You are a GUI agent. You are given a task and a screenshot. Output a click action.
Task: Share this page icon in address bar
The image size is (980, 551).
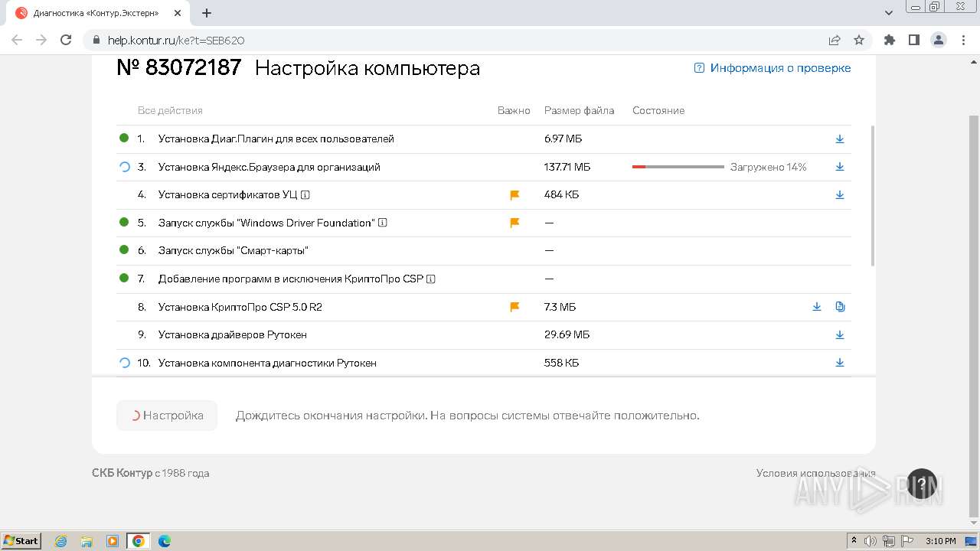click(835, 40)
